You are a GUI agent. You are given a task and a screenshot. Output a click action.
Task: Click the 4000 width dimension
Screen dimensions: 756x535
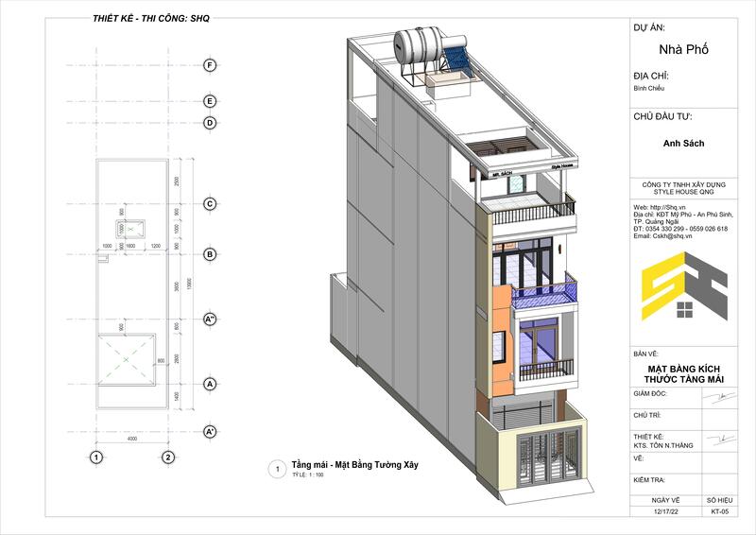point(132,439)
